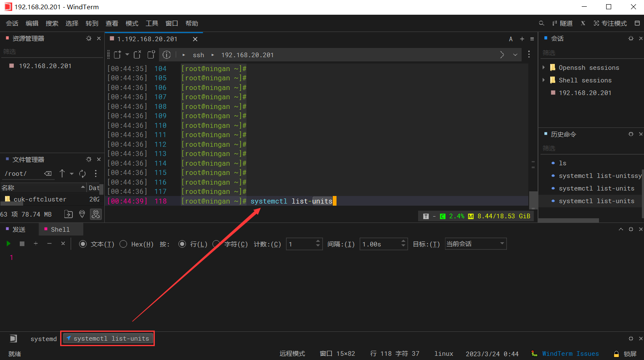644x360 pixels.
Task: Toggle layout icon at menu bar far right
Action: (x=637, y=23)
